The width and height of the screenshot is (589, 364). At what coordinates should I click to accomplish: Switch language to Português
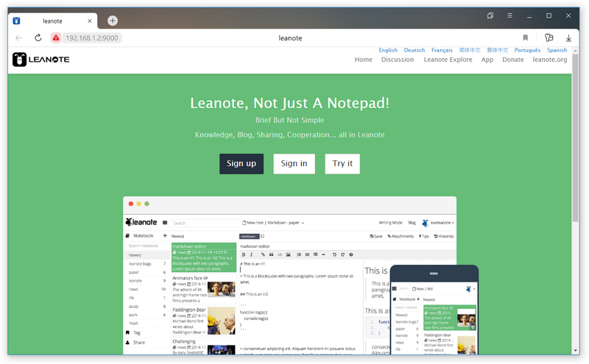(527, 50)
